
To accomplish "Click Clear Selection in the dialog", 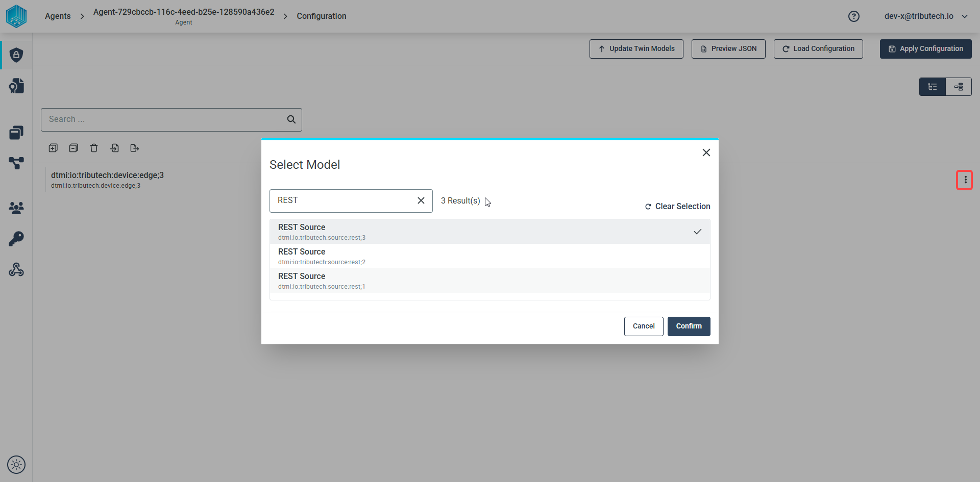I will 677,207.
